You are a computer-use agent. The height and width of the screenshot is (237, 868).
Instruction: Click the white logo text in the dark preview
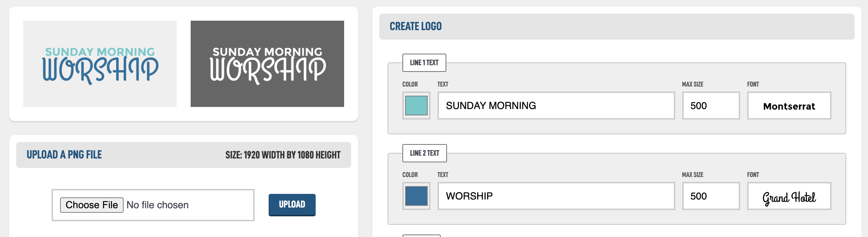pyautogui.click(x=268, y=66)
